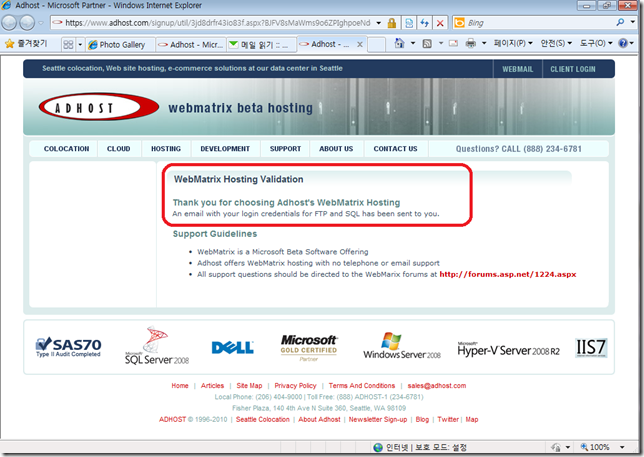Open the 페이지(P) menu

tap(513, 43)
